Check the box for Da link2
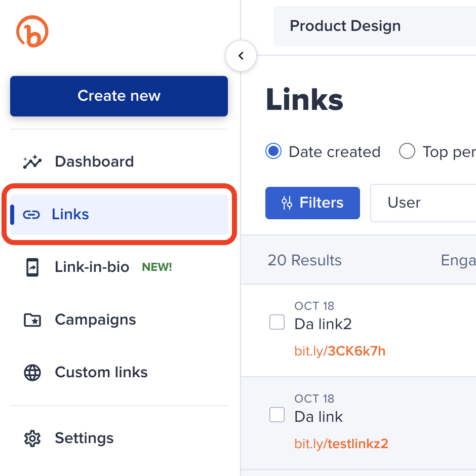This screenshot has height=476, width=476. [277, 322]
